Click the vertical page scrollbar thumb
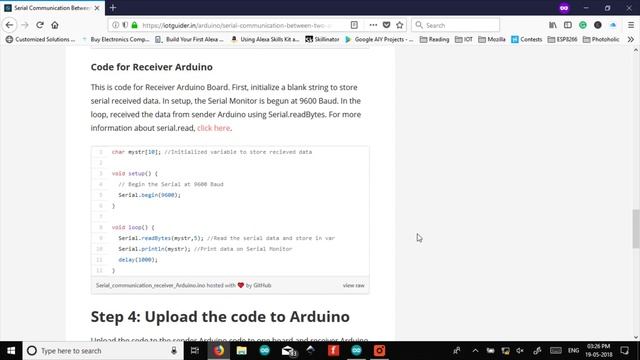The image size is (640, 360). (x=636, y=229)
